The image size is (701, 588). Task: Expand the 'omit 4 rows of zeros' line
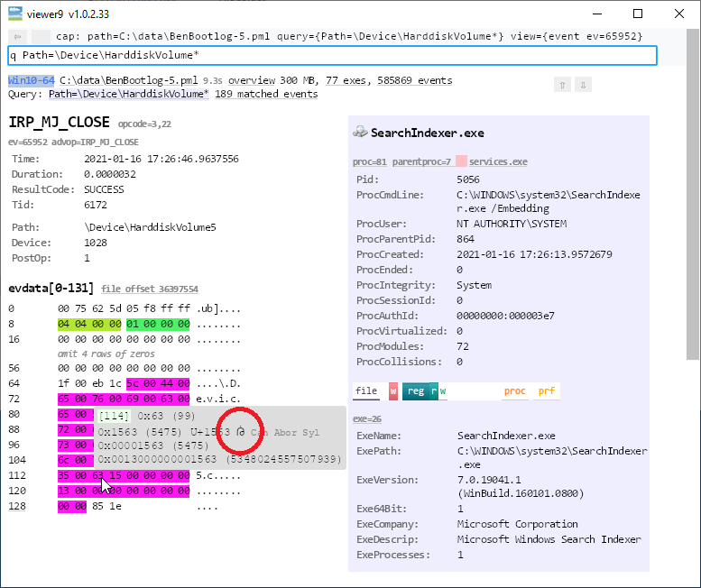[x=106, y=354]
